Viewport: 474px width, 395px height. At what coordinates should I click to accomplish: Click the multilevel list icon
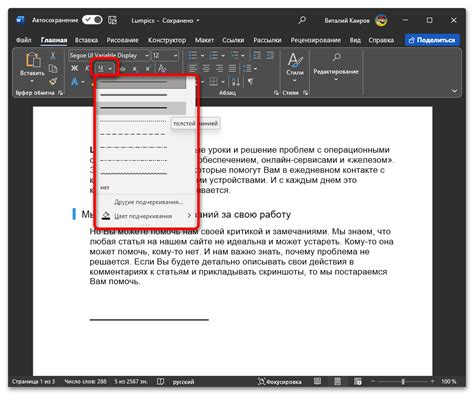(235, 55)
